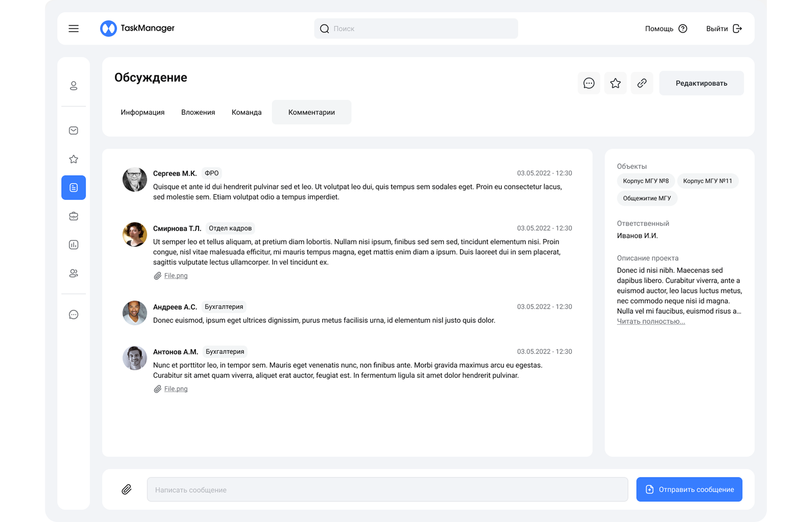Click Выйти to log out
Screen dimensions: 812x522
tap(724, 28)
